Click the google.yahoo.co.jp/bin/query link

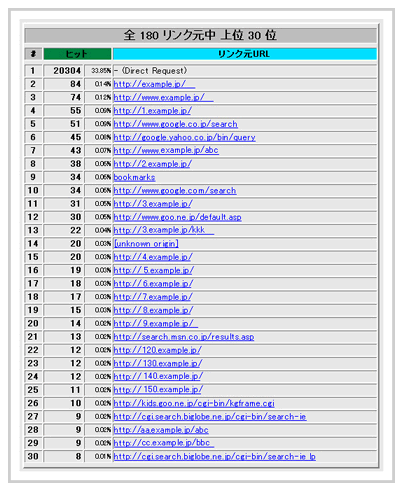pos(185,138)
